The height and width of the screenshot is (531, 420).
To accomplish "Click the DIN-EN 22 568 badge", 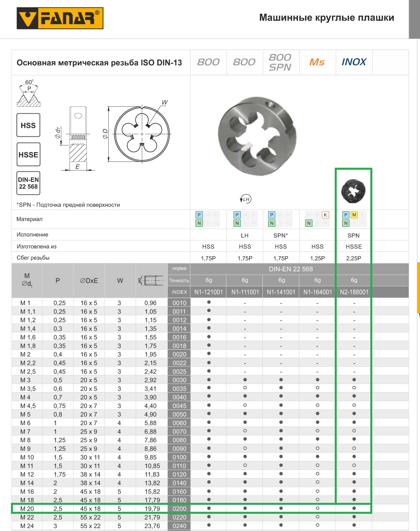I will pos(28,183).
